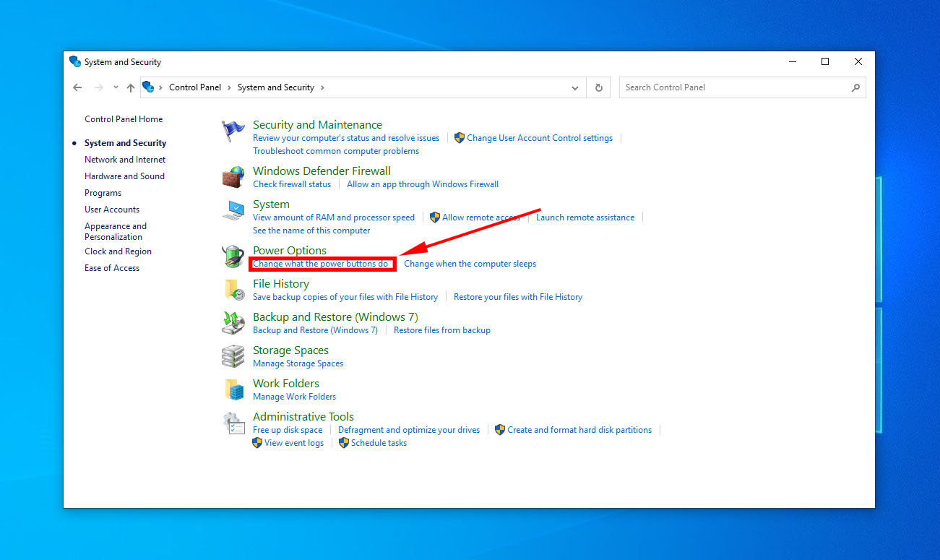Click Allow an app through Windows Firewall
The image size is (940, 560).
[423, 184]
